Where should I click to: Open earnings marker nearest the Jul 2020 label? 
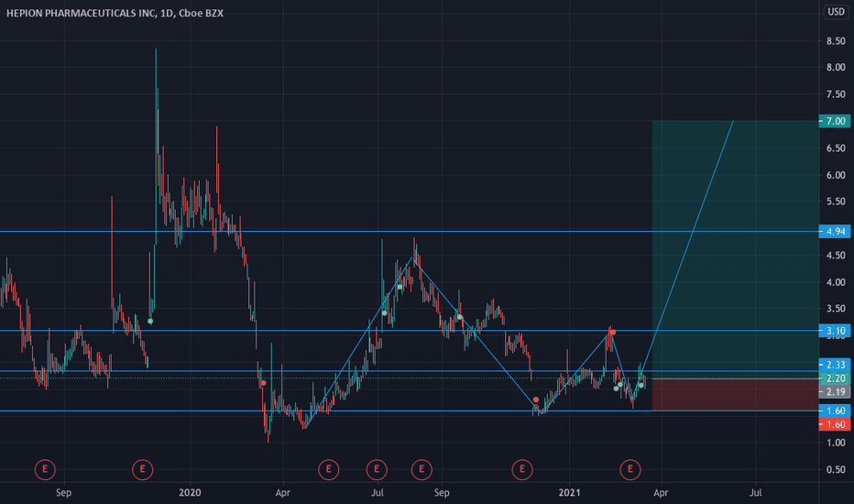tap(377, 469)
